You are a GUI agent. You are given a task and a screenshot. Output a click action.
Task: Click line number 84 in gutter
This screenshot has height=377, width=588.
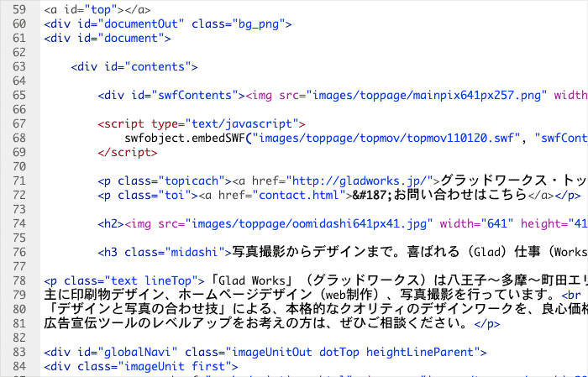tap(19, 366)
